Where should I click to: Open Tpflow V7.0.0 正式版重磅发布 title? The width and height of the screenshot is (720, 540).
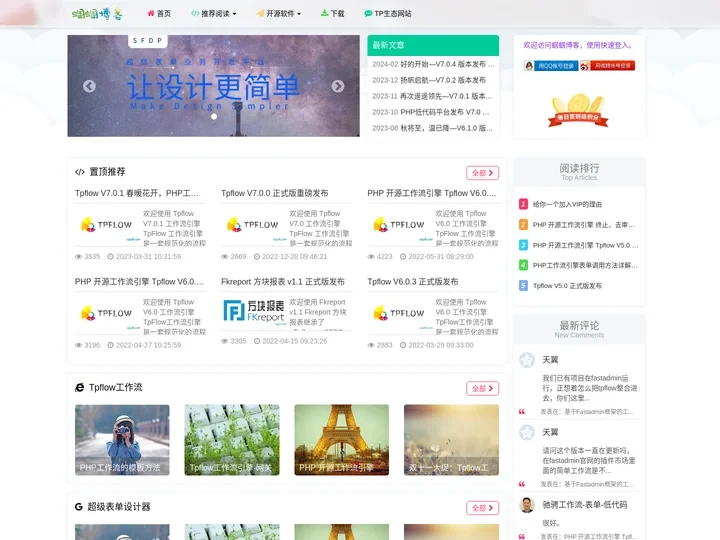coord(275,193)
